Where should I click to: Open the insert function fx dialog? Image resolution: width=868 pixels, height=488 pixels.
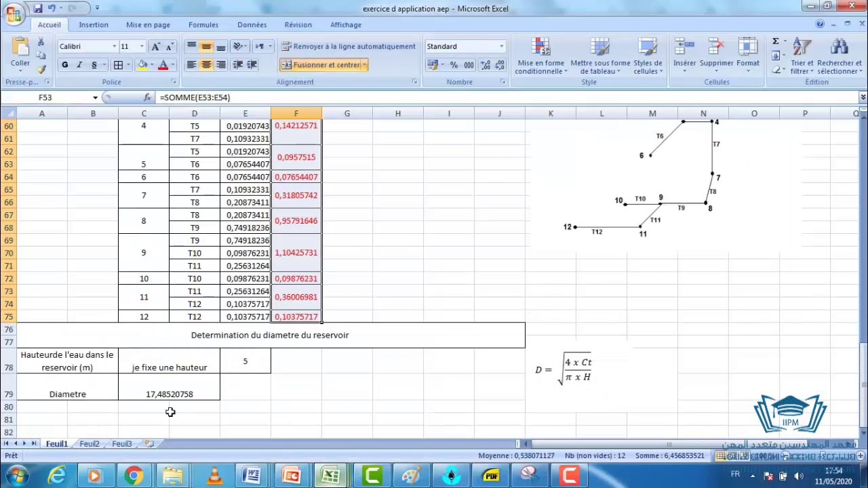pos(147,98)
